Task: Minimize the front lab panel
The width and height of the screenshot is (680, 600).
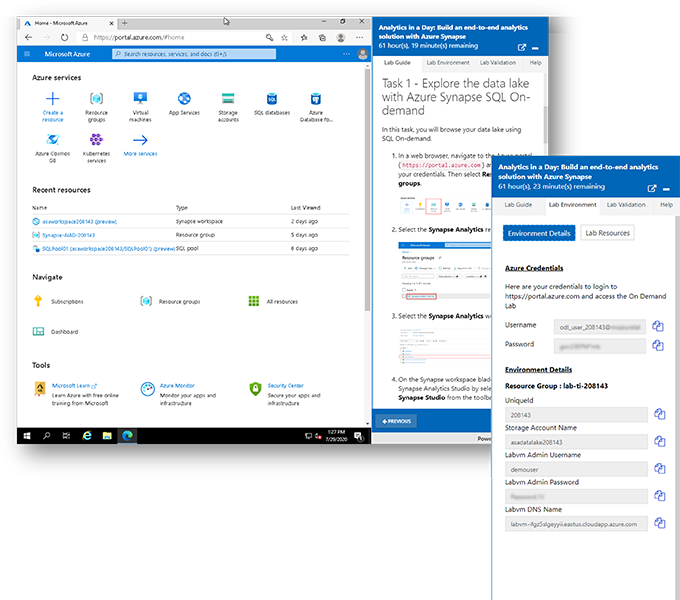Action: (667, 189)
